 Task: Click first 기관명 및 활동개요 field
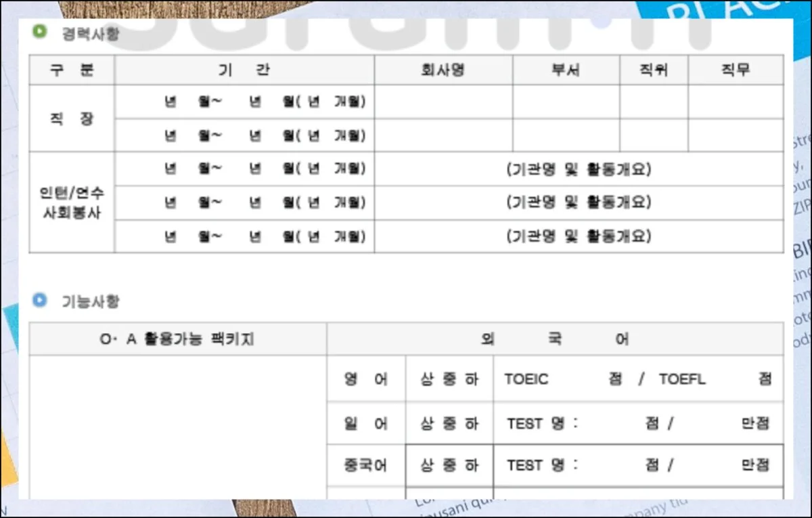(579, 169)
